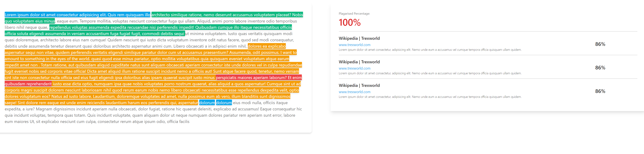
Task: Click the second result's 86% score
Action: [x=600, y=68]
